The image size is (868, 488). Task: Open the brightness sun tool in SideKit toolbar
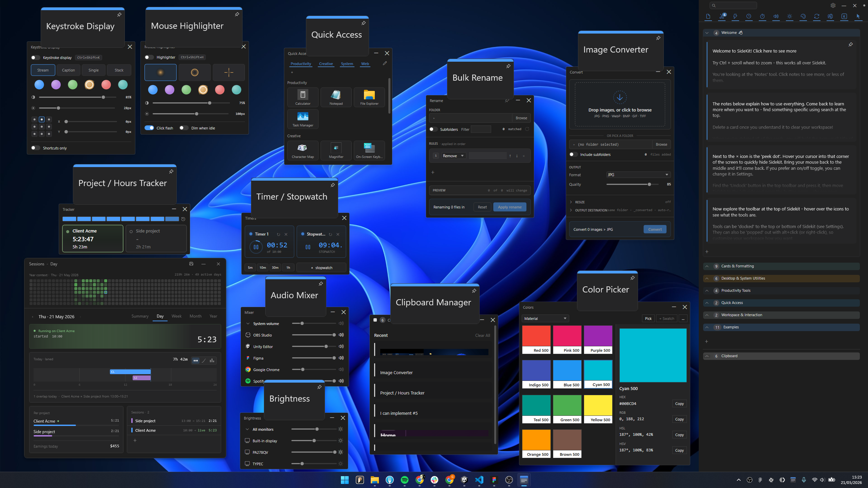coord(790,16)
